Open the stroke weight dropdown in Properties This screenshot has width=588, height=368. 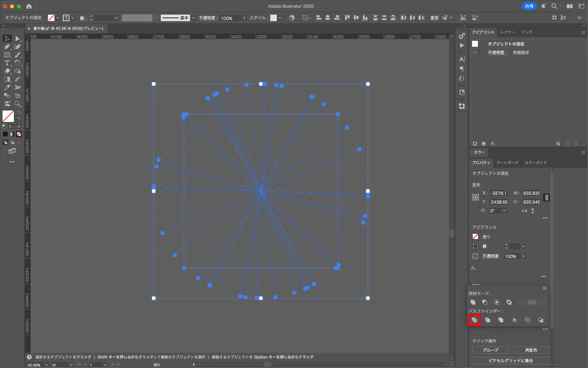click(x=523, y=246)
